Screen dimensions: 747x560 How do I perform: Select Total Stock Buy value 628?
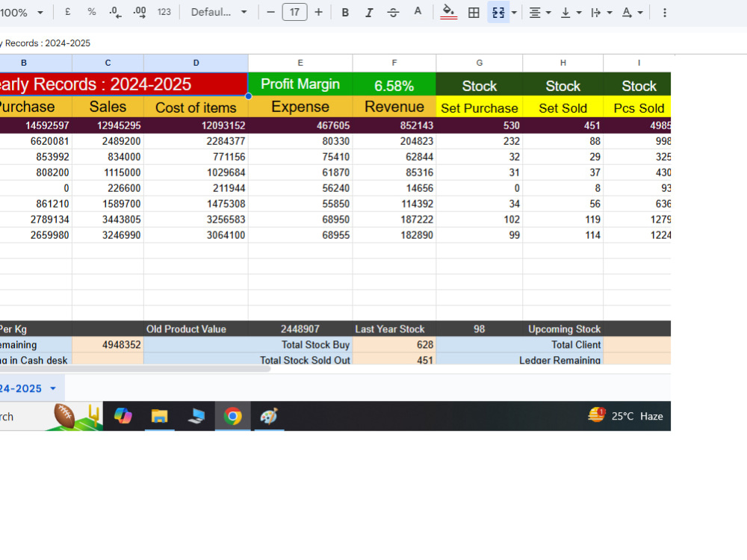point(394,345)
